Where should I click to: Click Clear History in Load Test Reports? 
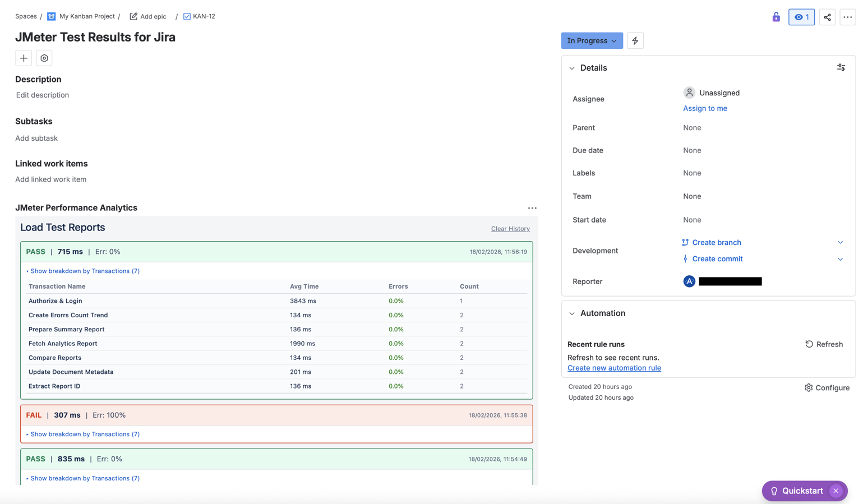(x=510, y=228)
